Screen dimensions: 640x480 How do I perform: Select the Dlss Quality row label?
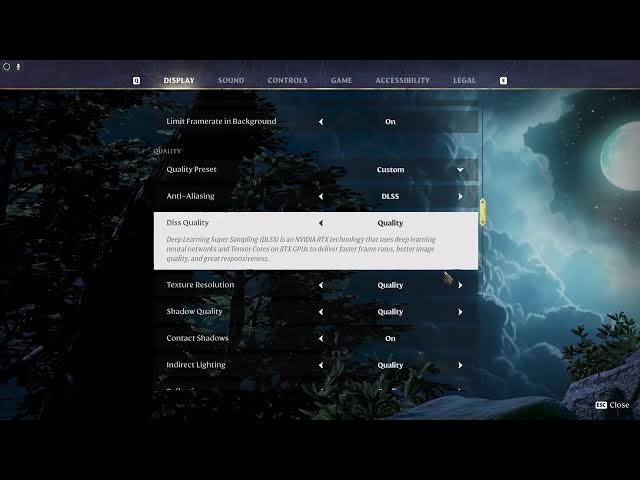click(187, 222)
